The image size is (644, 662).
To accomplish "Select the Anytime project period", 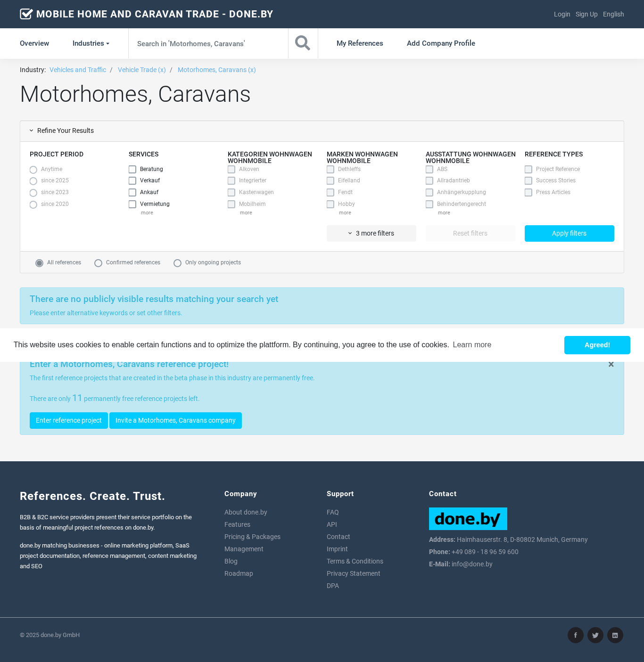I will 33,170.
